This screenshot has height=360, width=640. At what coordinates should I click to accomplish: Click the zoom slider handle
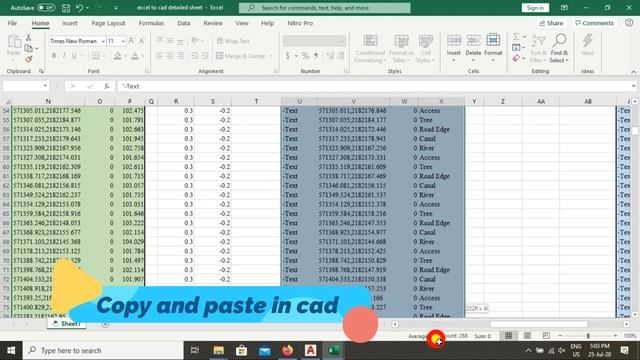point(588,336)
